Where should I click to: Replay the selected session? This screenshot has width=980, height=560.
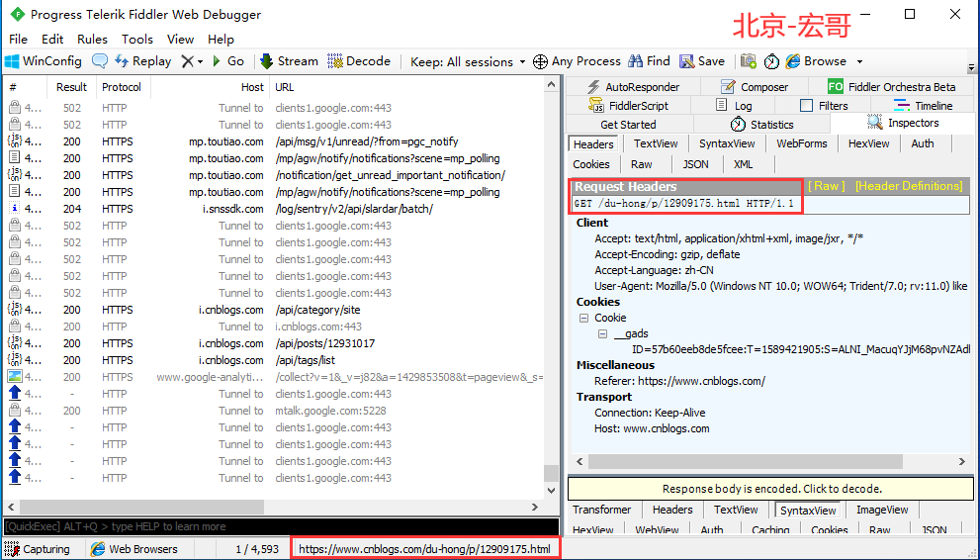pos(143,61)
